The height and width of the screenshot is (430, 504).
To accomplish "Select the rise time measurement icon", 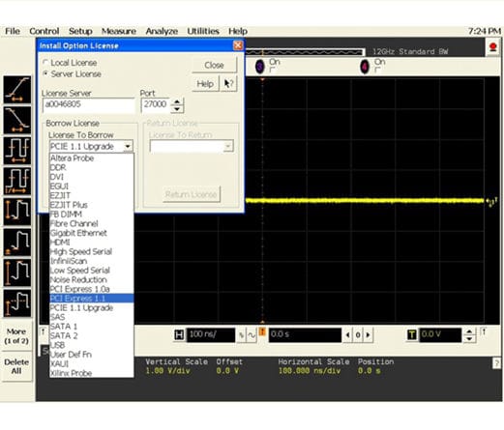I will (x=17, y=90).
